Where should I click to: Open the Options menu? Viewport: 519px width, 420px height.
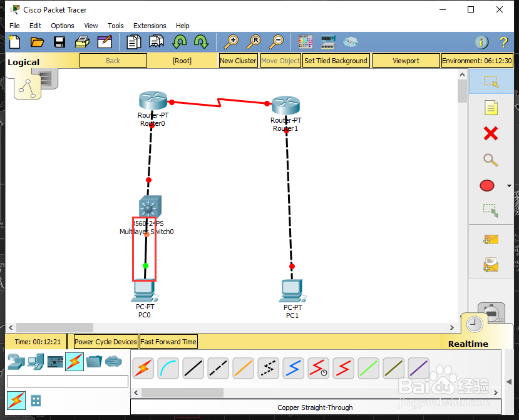(x=62, y=26)
